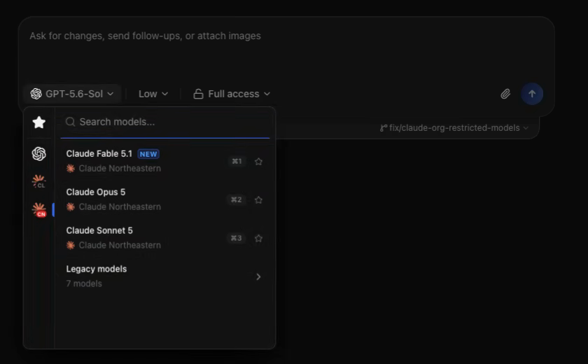588x364 pixels.
Task: Click the attach paperclip icon
Action: 505,94
